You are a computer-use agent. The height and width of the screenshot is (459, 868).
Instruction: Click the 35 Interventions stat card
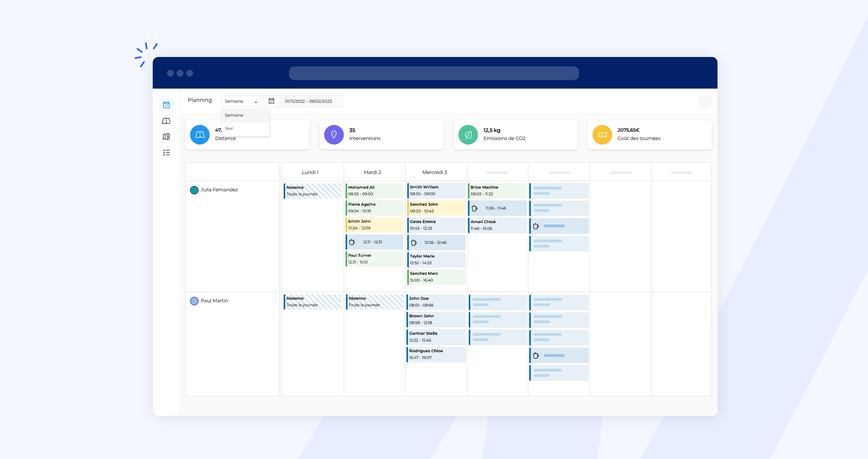click(381, 135)
